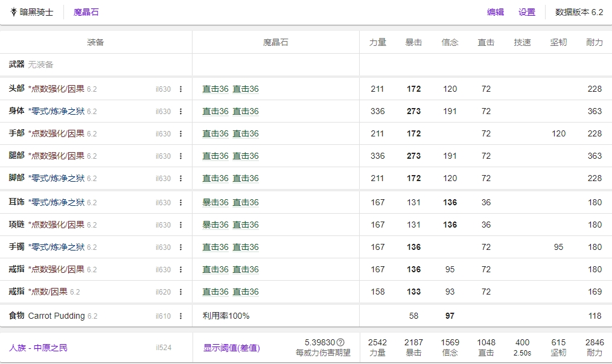Click the 编辑 link in the top bar

[495, 12]
